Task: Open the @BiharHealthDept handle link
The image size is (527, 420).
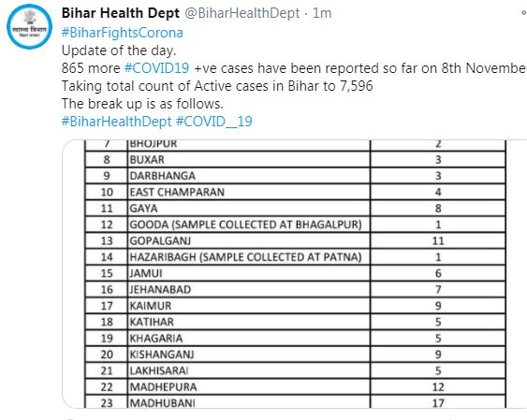Action: pos(242,13)
